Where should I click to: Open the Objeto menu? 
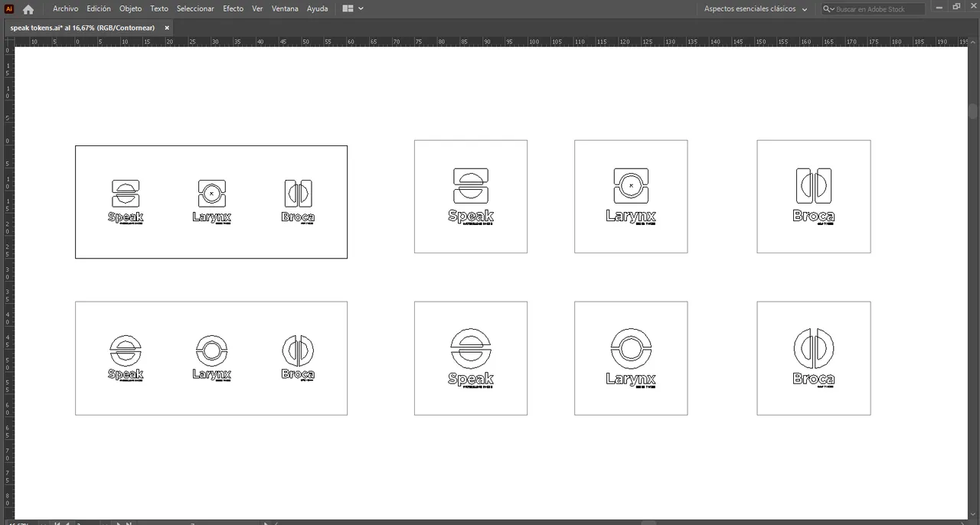click(x=130, y=8)
